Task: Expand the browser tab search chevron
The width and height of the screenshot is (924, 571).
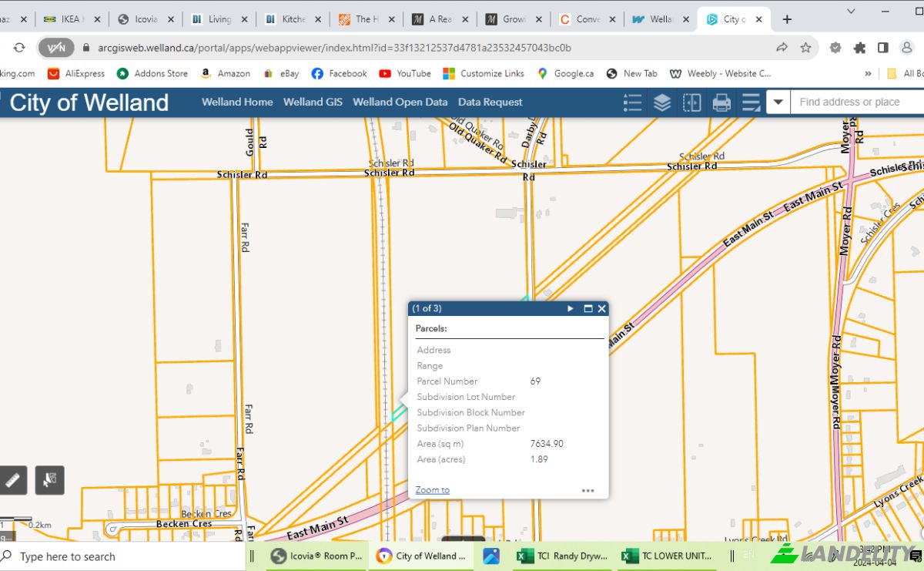Action: coord(851,11)
